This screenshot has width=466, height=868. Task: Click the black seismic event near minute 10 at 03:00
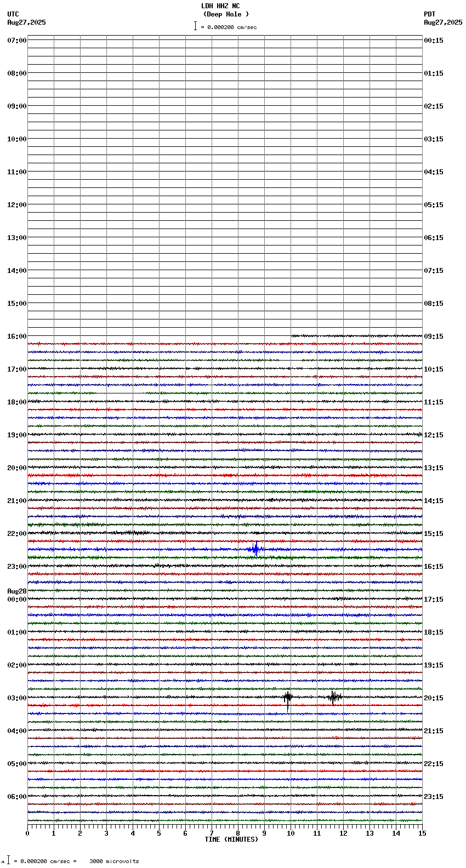pos(288,698)
